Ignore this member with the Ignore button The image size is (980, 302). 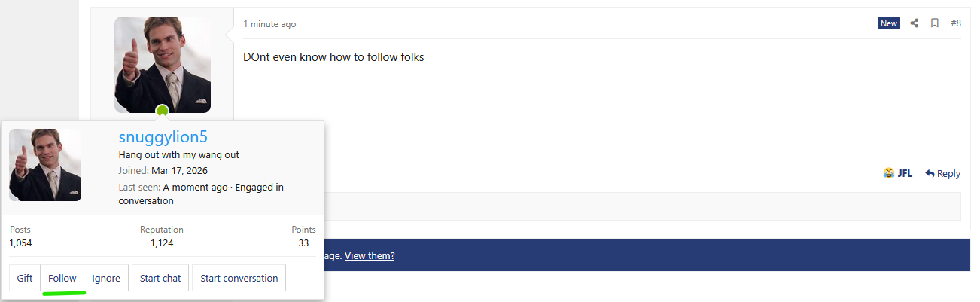pos(106,278)
